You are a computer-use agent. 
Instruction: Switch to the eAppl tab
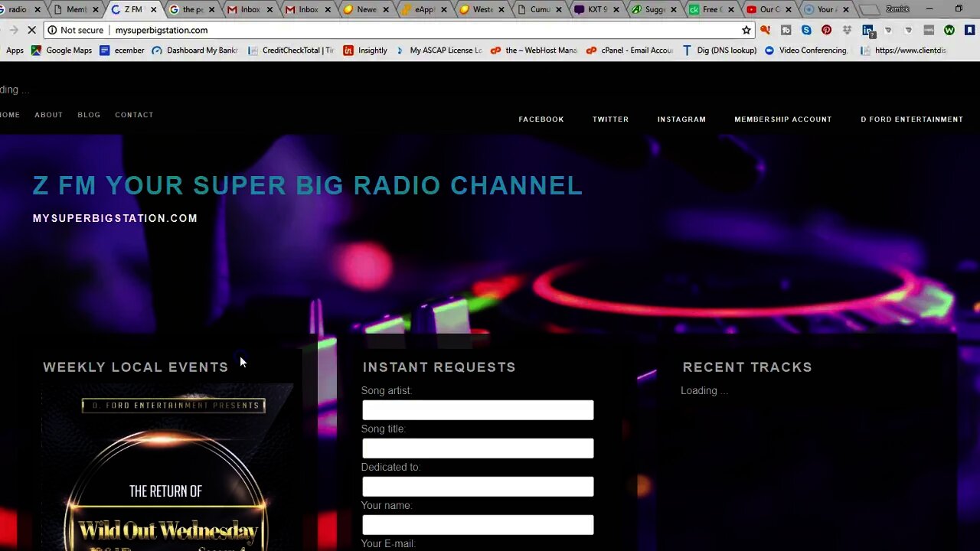[419, 10]
